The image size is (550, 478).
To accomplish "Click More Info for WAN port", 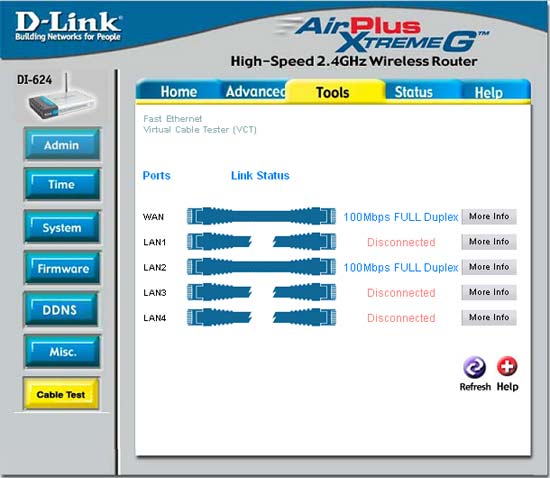I will tap(489, 216).
